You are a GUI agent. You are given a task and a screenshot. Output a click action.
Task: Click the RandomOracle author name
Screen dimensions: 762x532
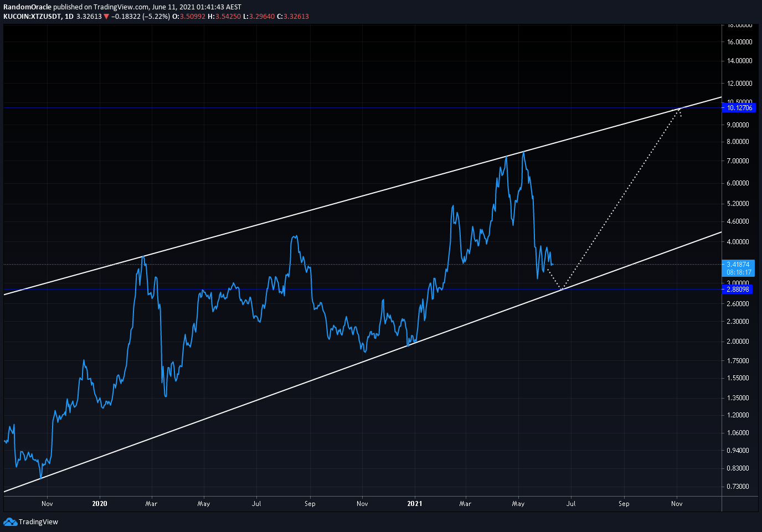click(x=28, y=7)
